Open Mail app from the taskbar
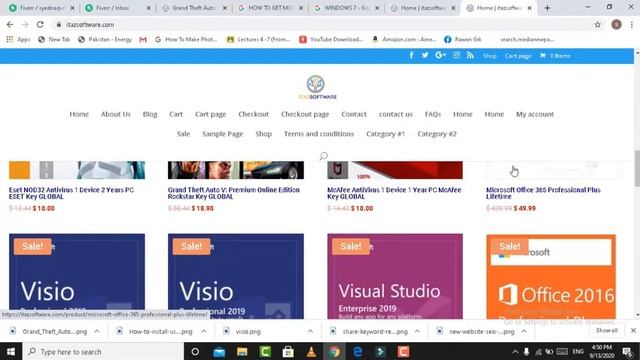This screenshot has height=360, width=640. pyautogui.click(x=219, y=351)
